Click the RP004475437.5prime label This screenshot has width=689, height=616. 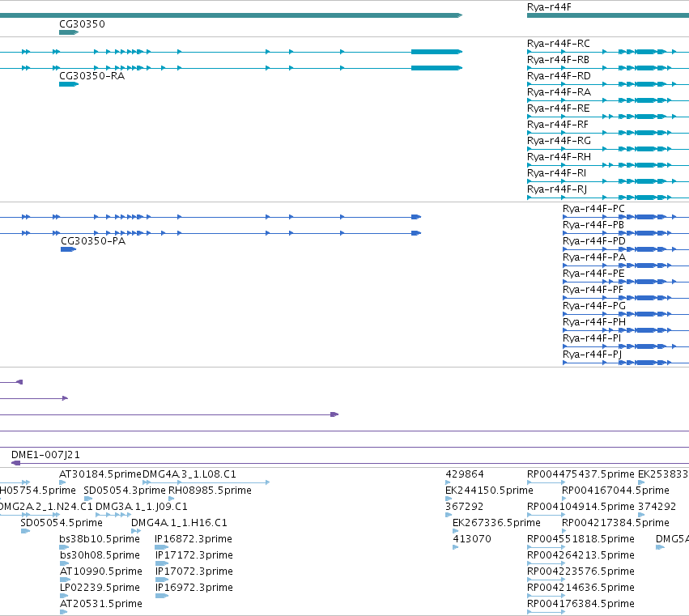tap(581, 474)
